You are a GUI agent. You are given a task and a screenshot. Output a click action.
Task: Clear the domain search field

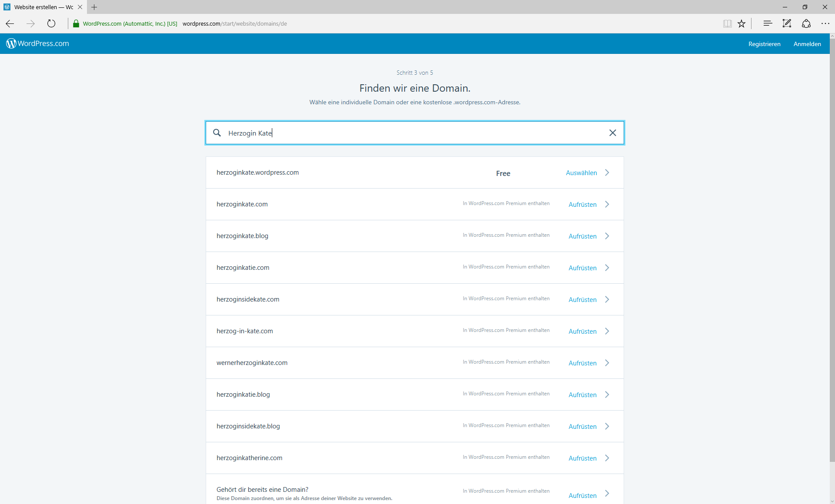click(x=612, y=133)
